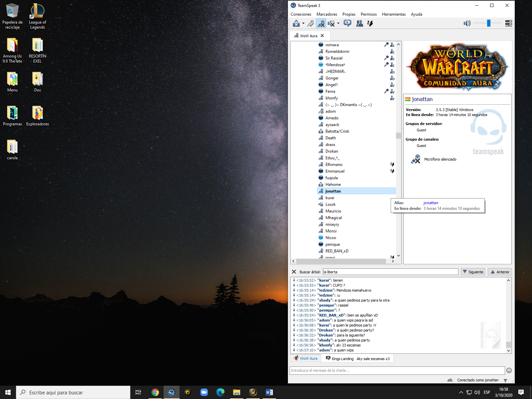Image resolution: width=532 pixels, height=399 pixels.
Task: Open File Explorer from the taskbar
Action: tap(237, 392)
